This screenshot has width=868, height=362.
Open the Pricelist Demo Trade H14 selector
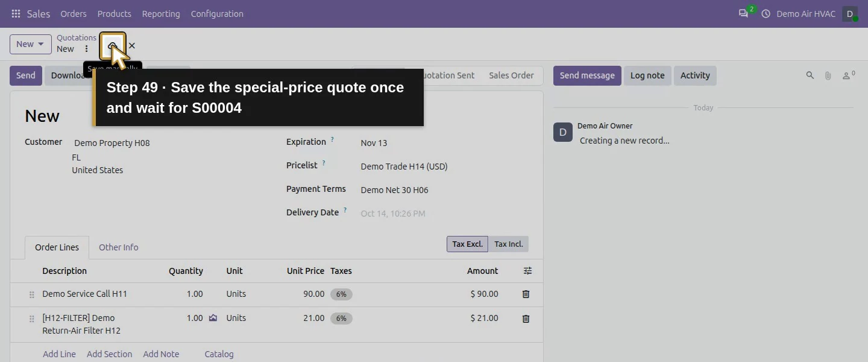pos(445,167)
